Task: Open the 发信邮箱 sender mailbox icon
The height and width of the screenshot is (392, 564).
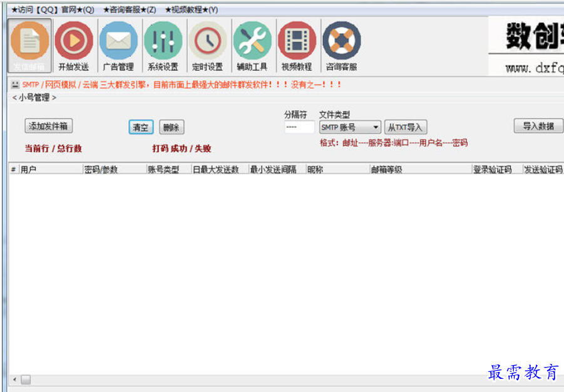Action: (29, 46)
